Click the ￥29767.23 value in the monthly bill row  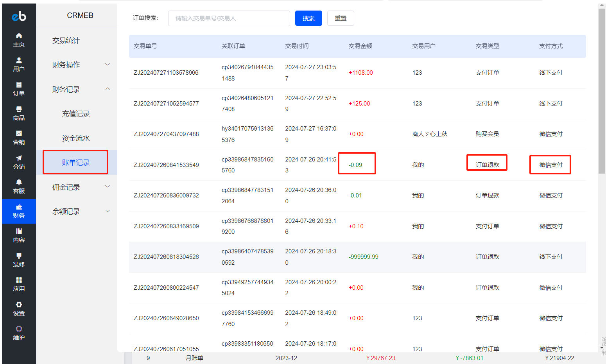[x=380, y=358]
